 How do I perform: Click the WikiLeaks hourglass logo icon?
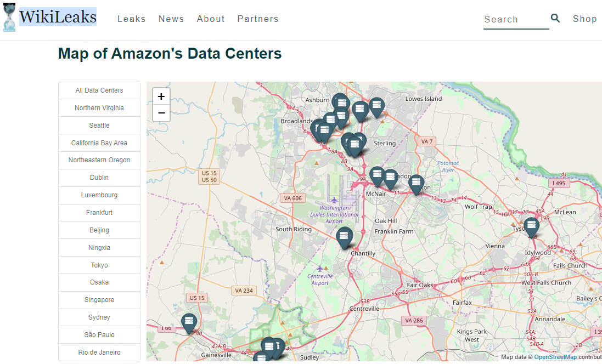point(9,17)
